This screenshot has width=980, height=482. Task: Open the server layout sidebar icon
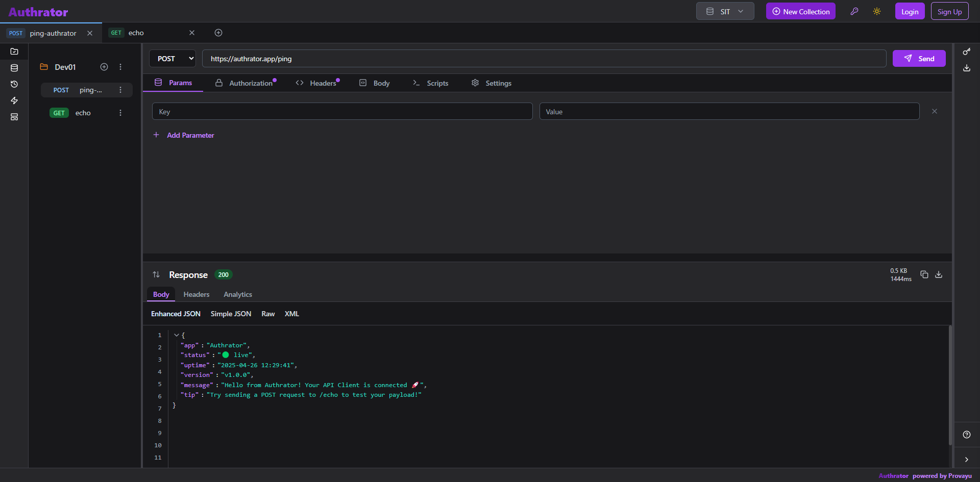tap(14, 117)
